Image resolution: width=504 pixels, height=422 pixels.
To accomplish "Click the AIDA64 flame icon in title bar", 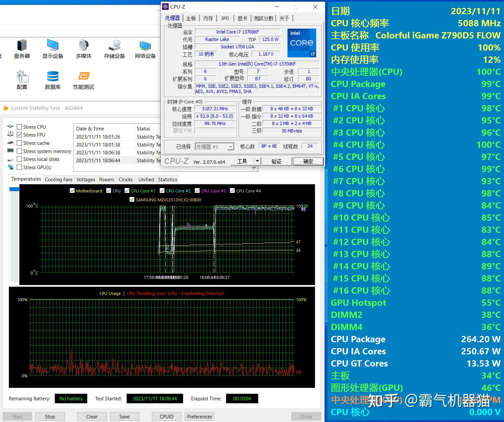I will click(5, 108).
